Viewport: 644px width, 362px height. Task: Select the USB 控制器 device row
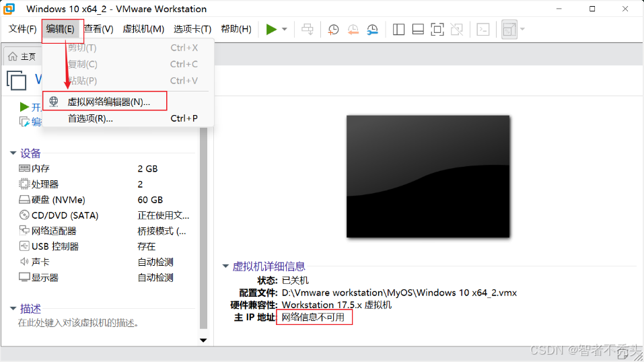coord(104,246)
